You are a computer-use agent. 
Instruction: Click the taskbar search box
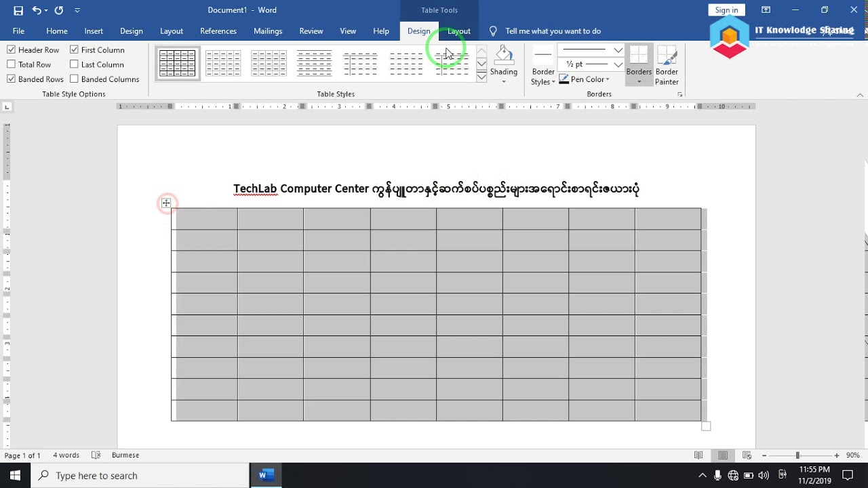point(140,475)
